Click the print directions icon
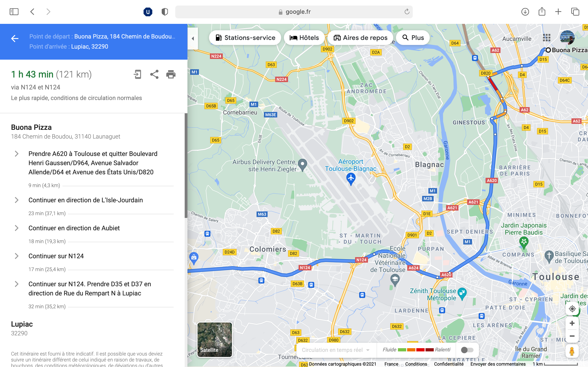Viewport: 588px width, 367px height. (x=171, y=74)
